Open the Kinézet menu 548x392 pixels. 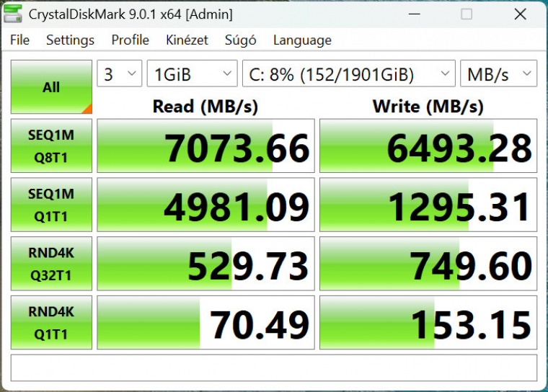click(187, 40)
